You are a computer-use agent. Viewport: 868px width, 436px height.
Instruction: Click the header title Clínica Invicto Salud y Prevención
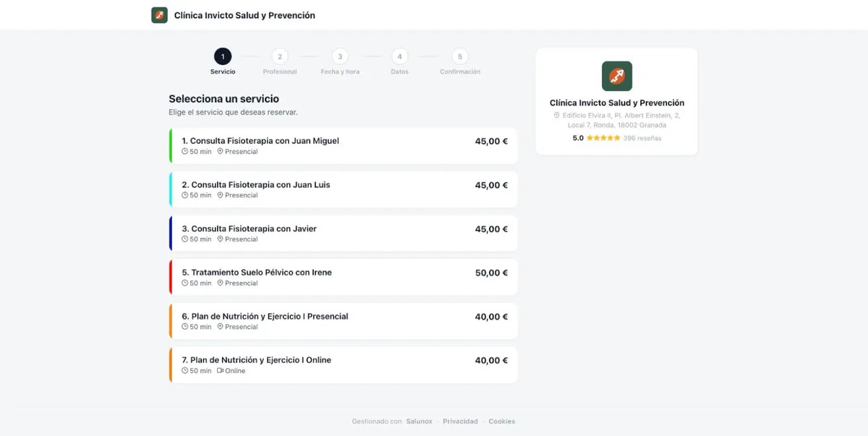pos(244,15)
